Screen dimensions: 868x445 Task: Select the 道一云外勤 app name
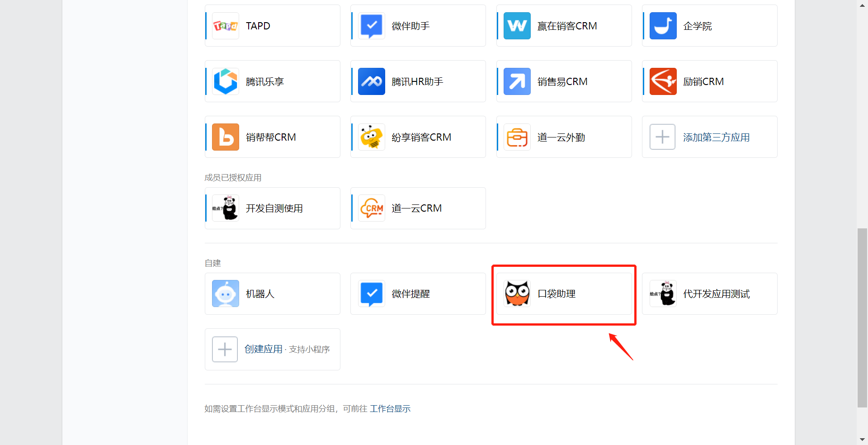pyautogui.click(x=561, y=137)
